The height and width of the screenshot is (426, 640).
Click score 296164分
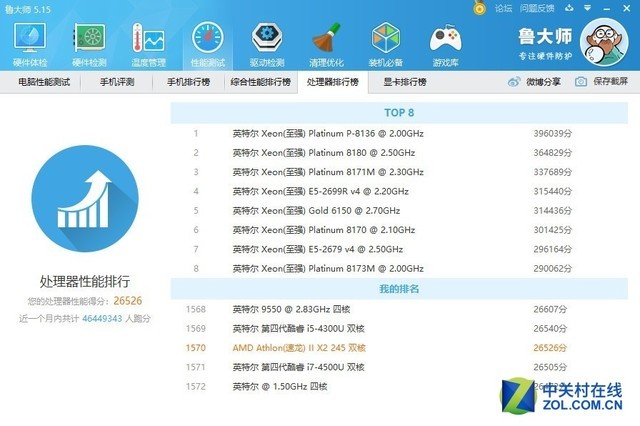point(553,249)
